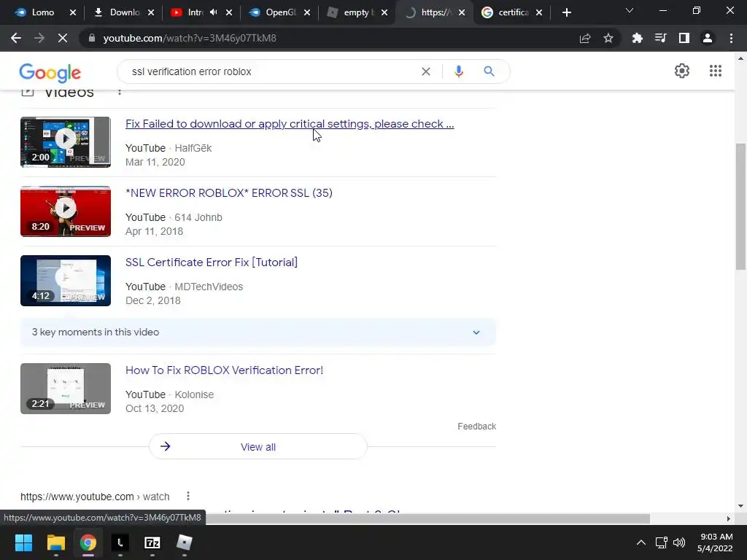Close the Lomo tab
Viewport: 747px width, 560px height.
[73, 12]
